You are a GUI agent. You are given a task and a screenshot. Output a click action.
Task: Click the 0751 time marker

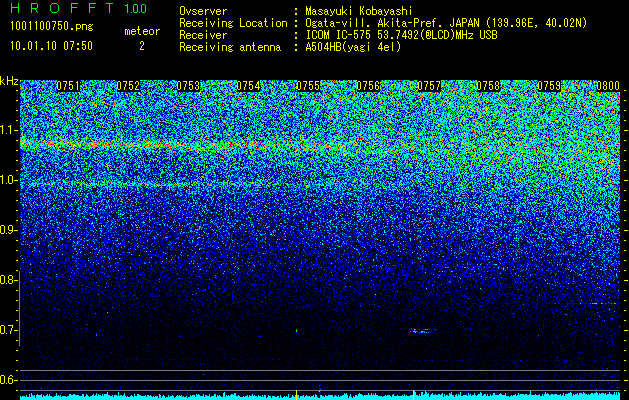[68, 86]
